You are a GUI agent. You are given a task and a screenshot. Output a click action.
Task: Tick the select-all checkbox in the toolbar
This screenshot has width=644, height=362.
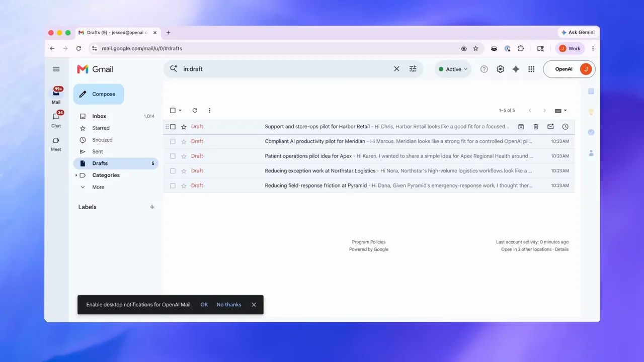(x=173, y=111)
